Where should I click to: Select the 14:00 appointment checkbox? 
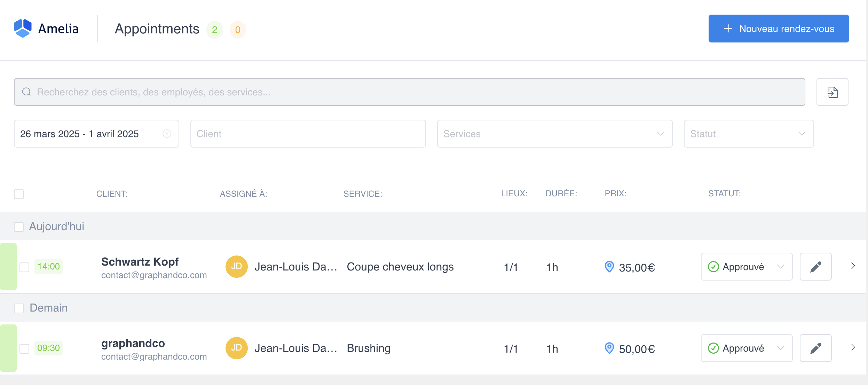(24, 267)
